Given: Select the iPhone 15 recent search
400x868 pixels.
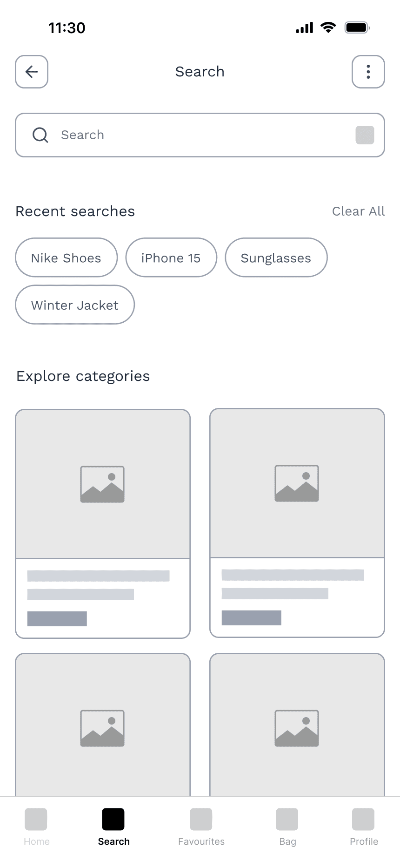Looking at the screenshot, I should pyautogui.click(x=171, y=258).
